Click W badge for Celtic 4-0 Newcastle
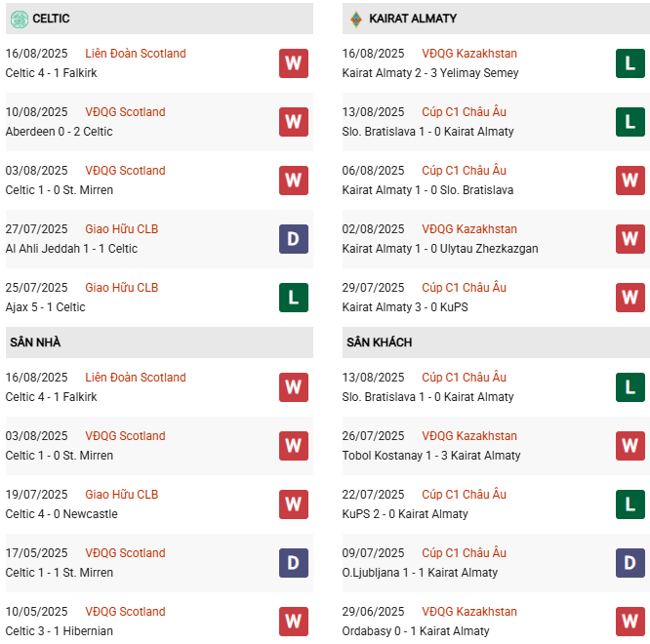650x644 pixels. point(293,504)
